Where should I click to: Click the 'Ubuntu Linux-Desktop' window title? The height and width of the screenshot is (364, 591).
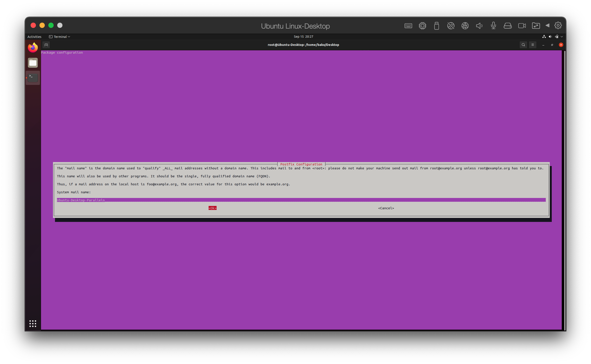[295, 26]
